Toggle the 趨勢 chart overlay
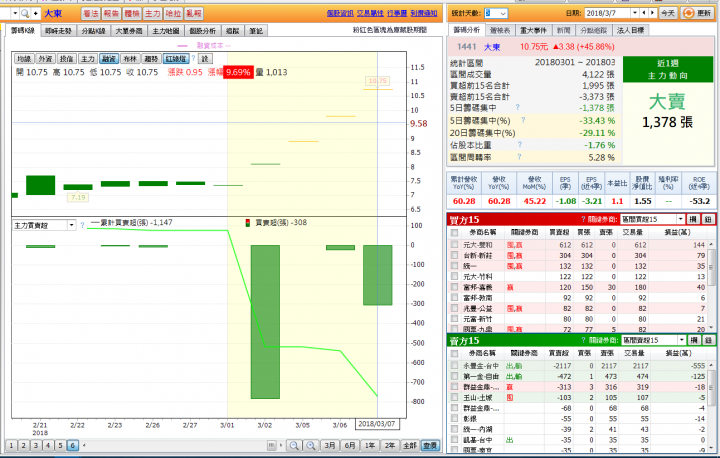Image resolution: width=720 pixels, height=458 pixels. coord(151,59)
